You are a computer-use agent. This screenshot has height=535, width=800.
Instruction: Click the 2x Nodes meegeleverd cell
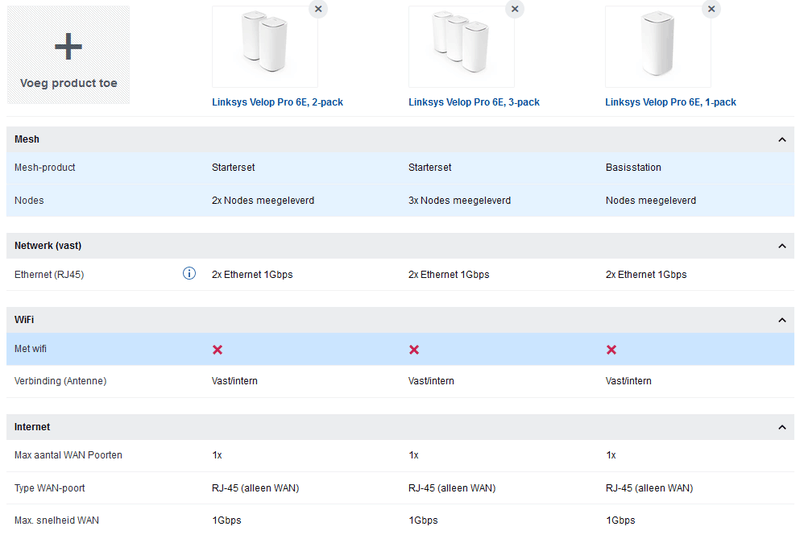pos(263,200)
